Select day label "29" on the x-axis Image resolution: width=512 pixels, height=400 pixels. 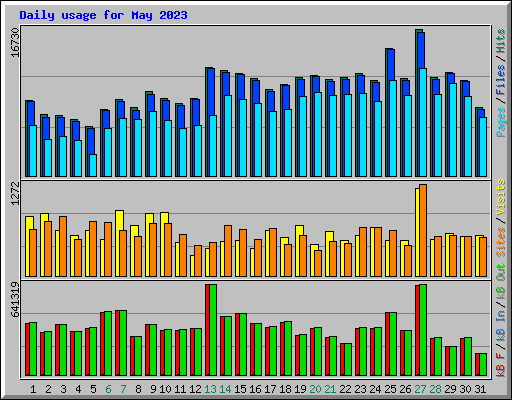(450, 389)
